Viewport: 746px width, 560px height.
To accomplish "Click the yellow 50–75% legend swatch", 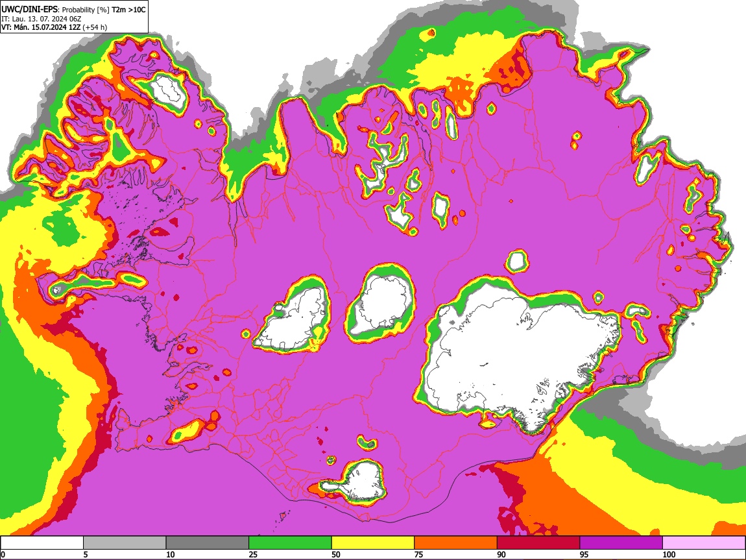I will point(373,542).
